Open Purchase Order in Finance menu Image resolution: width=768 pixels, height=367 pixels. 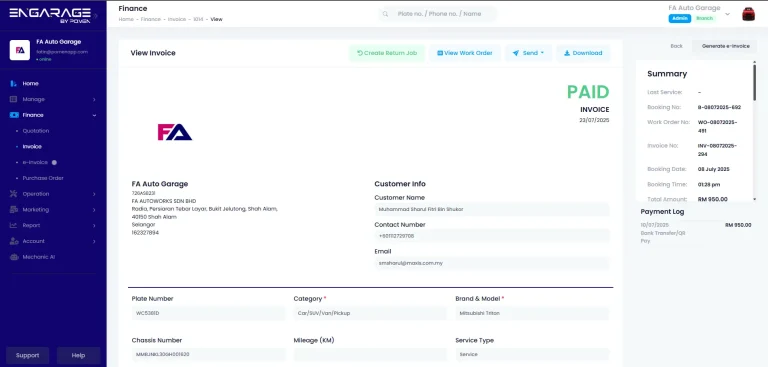coord(43,178)
